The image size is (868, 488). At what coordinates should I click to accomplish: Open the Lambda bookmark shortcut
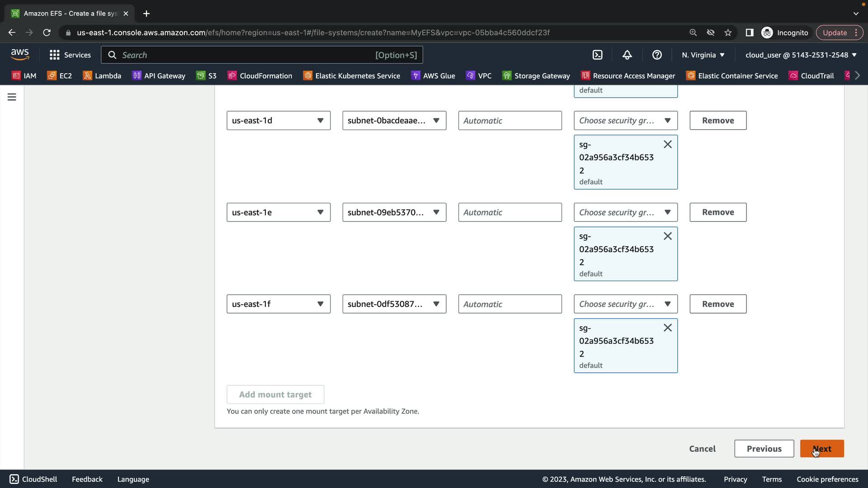102,76
